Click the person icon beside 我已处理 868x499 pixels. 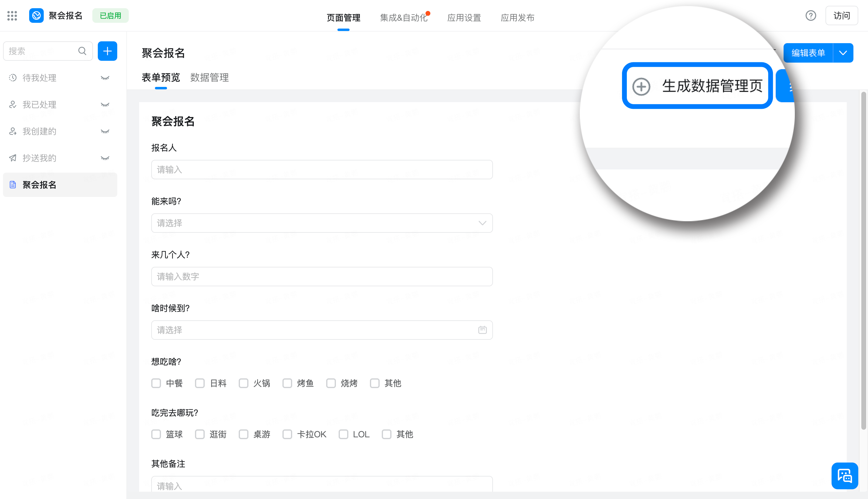click(13, 105)
